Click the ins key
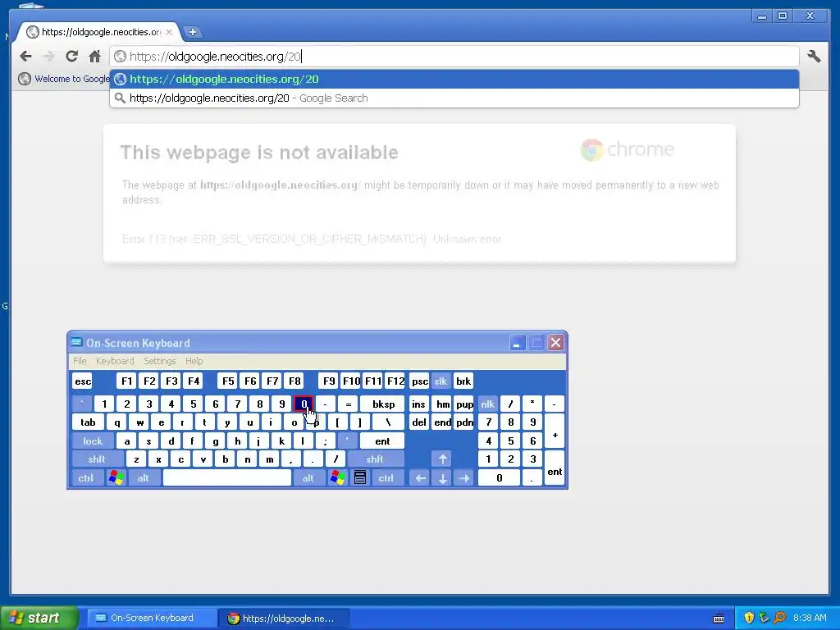The width and height of the screenshot is (840, 630). [419, 404]
